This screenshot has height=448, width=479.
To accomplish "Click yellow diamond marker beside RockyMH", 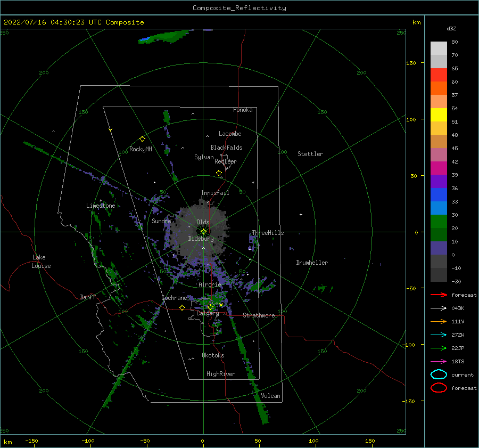I will pyautogui.click(x=142, y=139).
